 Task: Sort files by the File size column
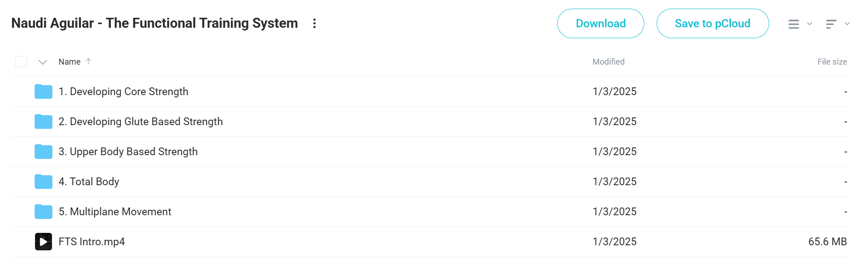832,62
